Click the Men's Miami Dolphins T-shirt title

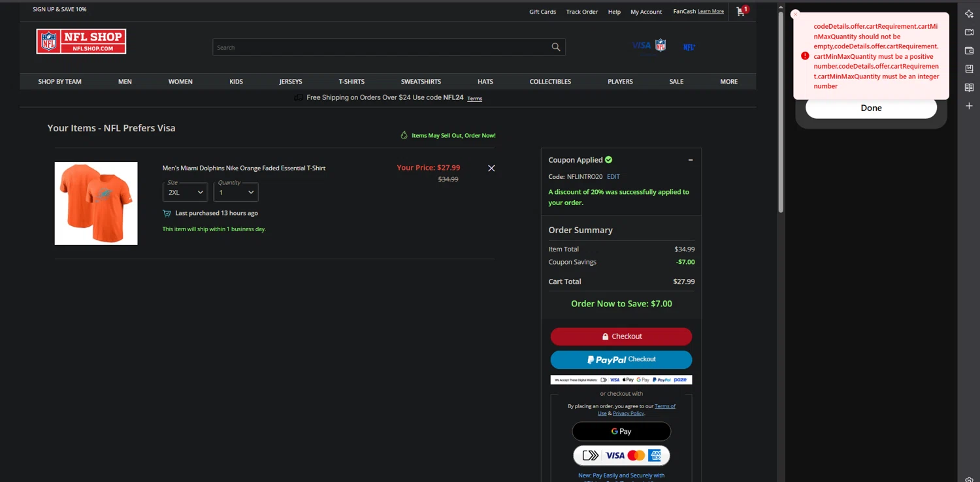point(244,168)
